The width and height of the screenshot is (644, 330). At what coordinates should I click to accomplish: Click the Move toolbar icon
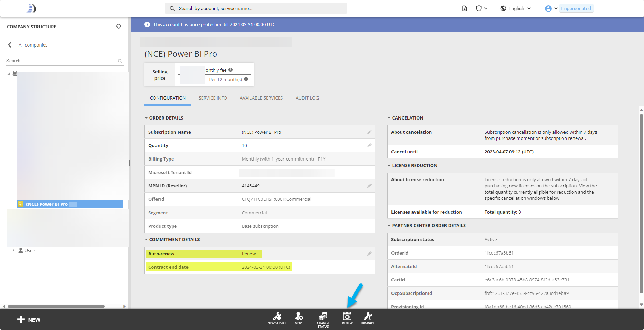299,318
